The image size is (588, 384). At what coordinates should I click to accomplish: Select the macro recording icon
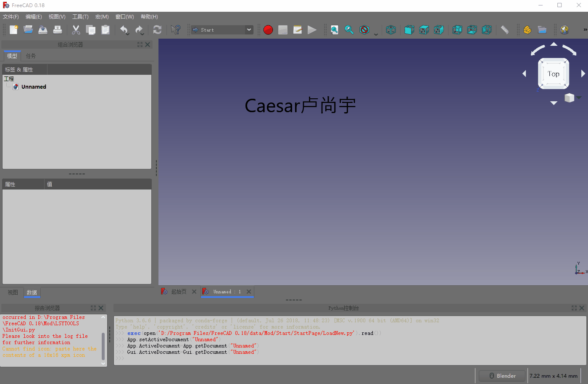[268, 30]
